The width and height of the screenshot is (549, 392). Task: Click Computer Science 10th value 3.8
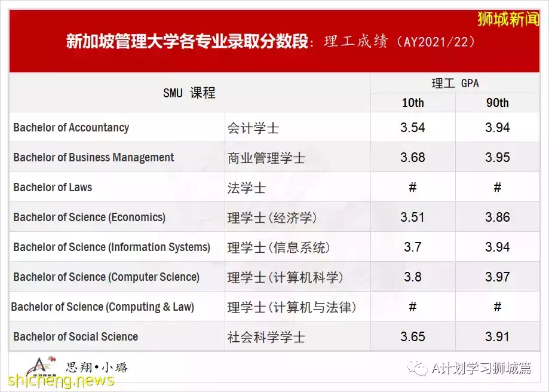coord(412,277)
